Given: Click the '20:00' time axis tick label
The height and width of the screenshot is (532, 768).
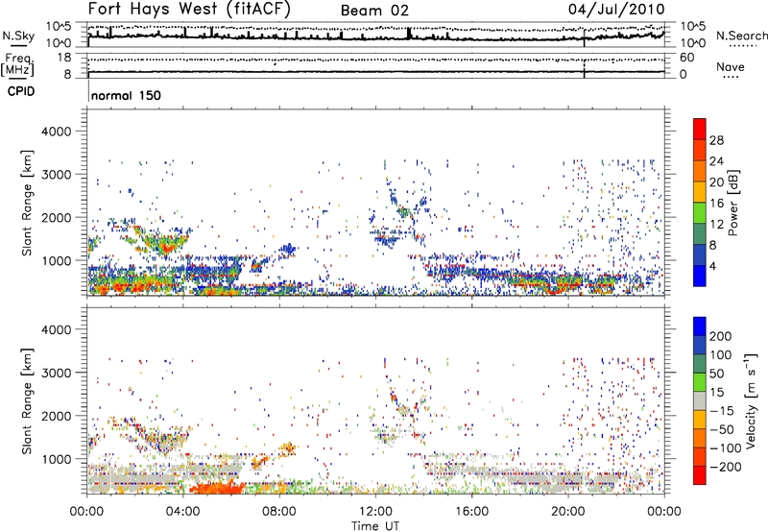Looking at the screenshot, I should (x=567, y=512).
